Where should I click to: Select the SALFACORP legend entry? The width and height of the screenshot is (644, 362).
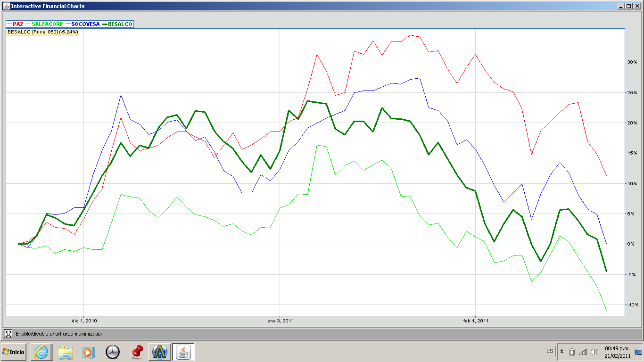(45, 24)
